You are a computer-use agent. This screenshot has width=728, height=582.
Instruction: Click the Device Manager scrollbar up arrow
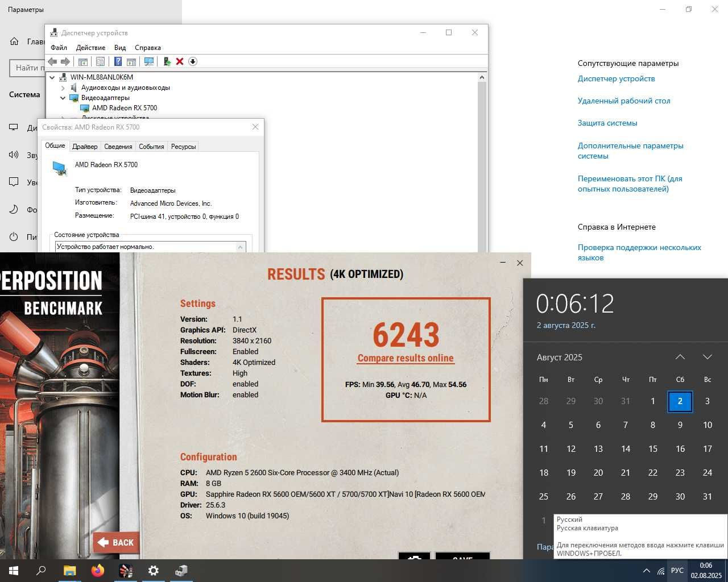482,77
